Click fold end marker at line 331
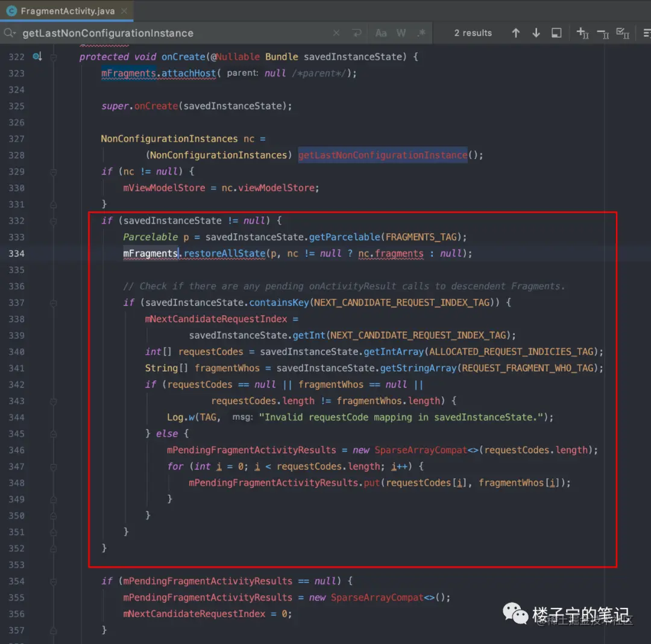651x644 pixels. [x=54, y=205]
